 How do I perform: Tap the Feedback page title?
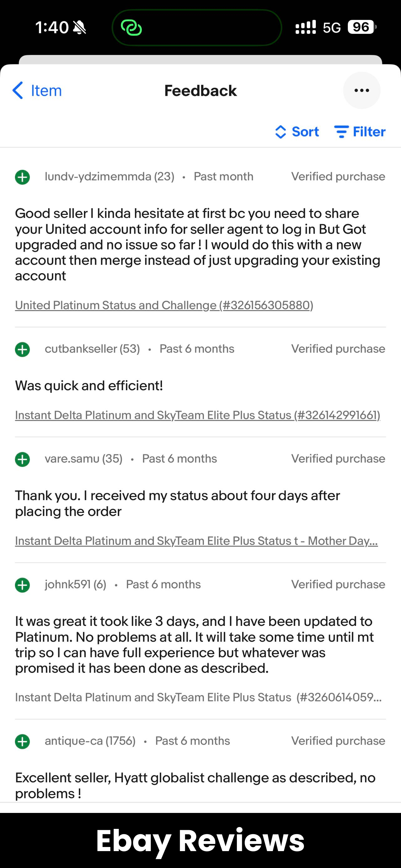tap(200, 91)
